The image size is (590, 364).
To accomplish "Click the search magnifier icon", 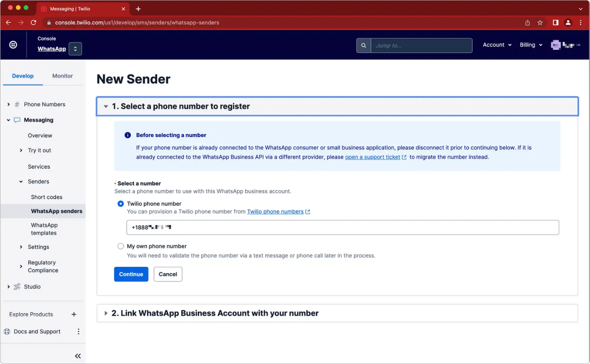I will coord(364,45).
